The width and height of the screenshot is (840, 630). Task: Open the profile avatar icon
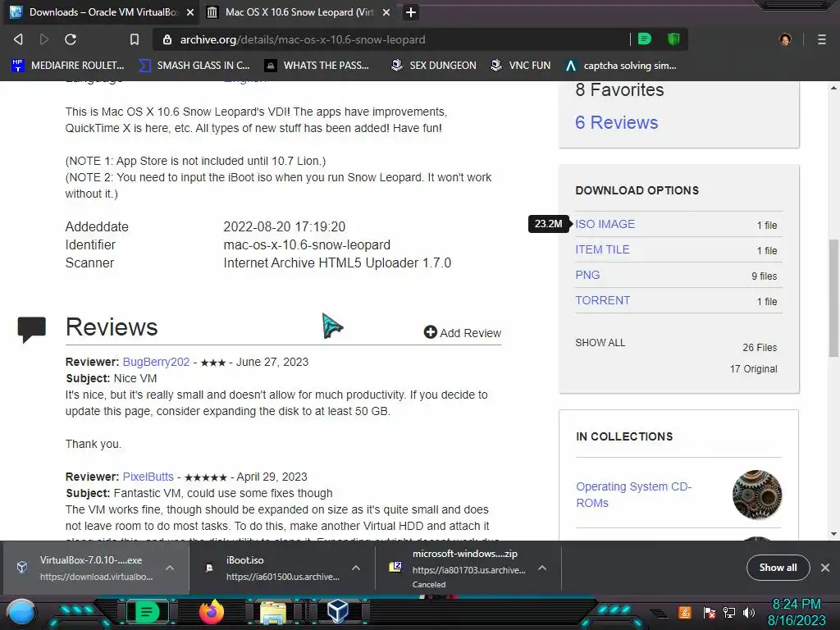click(x=785, y=39)
